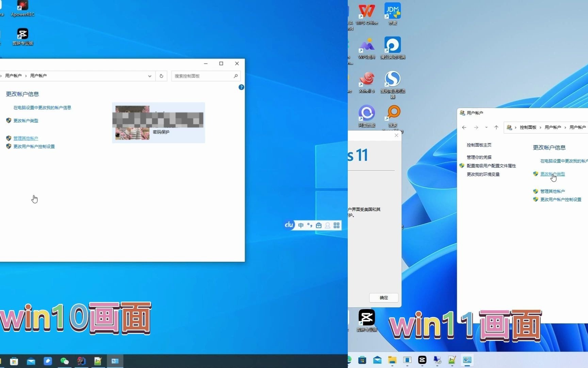Open 蒲公英访问端 desktop shortcut
Image resolution: width=588 pixels, height=368 pixels.
pos(393,48)
